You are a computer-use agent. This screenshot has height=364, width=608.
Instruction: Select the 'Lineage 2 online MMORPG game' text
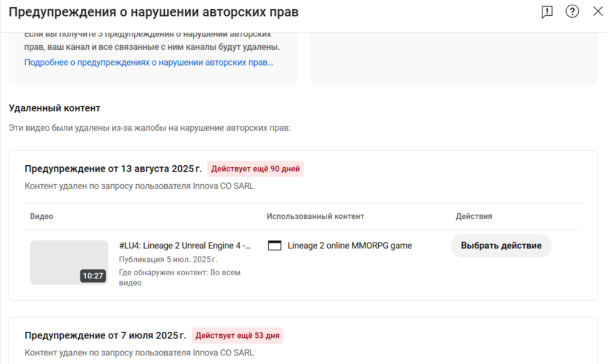pos(350,246)
